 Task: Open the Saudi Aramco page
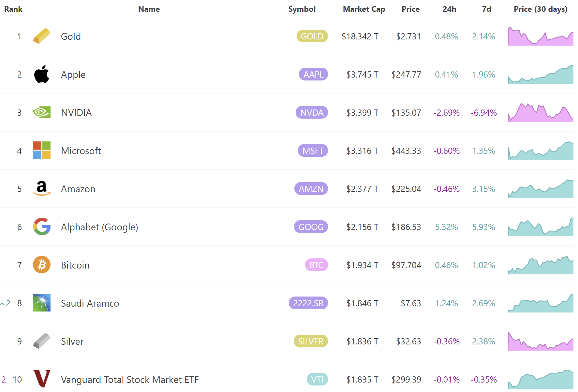coord(90,303)
